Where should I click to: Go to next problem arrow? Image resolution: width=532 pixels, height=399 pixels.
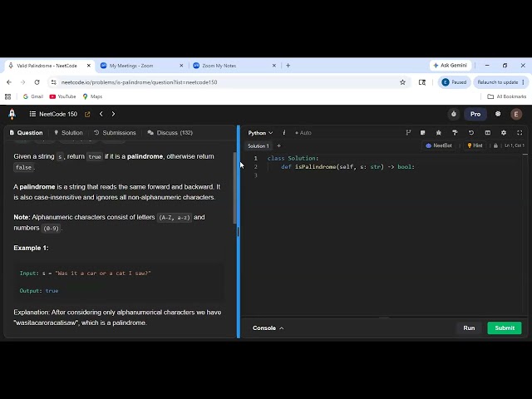click(113, 114)
